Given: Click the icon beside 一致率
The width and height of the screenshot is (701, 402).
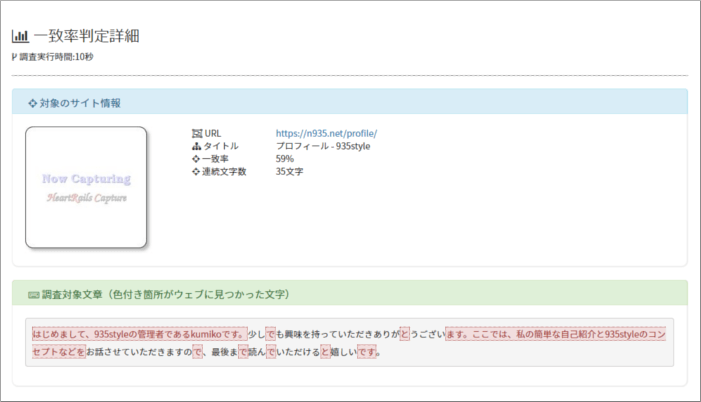Looking at the screenshot, I should point(196,159).
